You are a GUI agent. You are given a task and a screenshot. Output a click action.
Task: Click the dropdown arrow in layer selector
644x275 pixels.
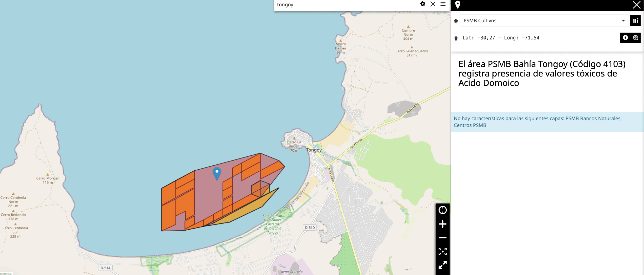tap(623, 21)
